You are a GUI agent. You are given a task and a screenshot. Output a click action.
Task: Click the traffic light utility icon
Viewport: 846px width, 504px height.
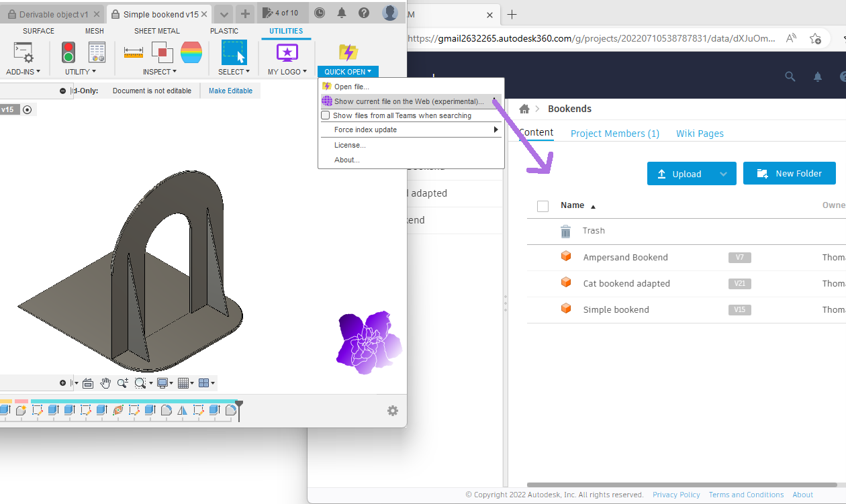pyautogui.click(x=68, y=52)
